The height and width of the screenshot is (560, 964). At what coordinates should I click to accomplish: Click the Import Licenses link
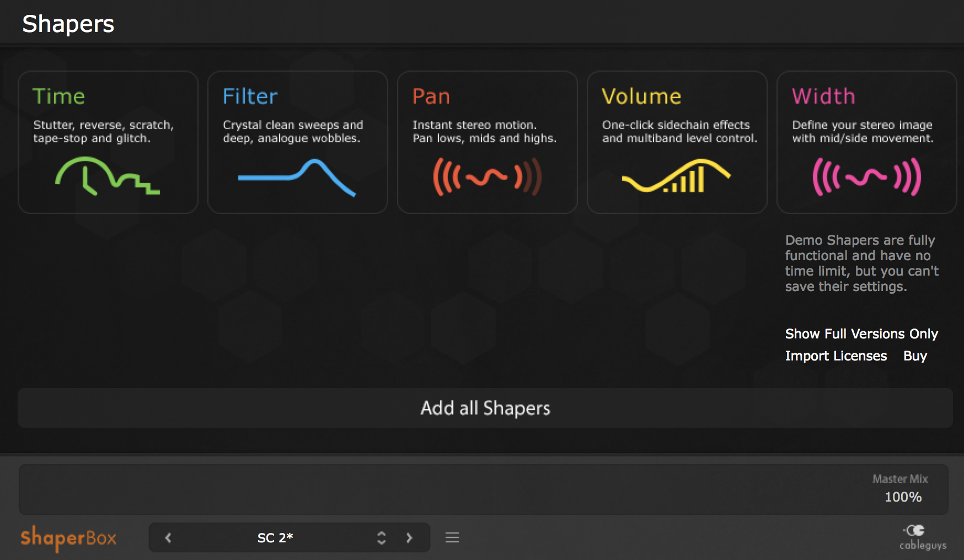(x=836, y=356)
